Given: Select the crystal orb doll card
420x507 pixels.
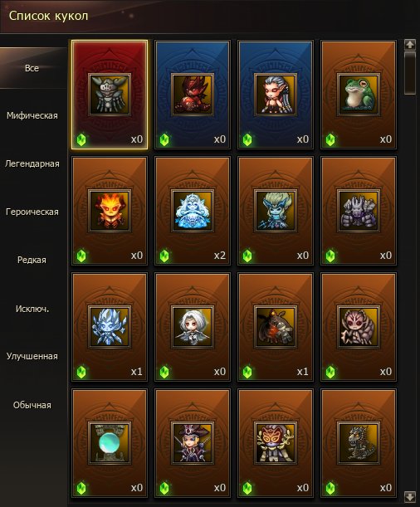Looking at the screenshot, I should (x=110, y=443).
